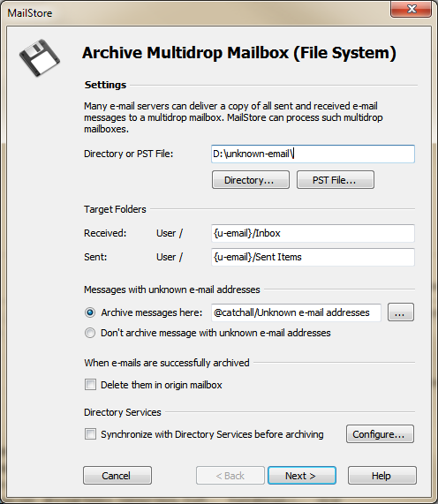This screenshot has height=504, width=438.
Task: Enable Delete them in origin mailbox
Action: click(90, 385)
